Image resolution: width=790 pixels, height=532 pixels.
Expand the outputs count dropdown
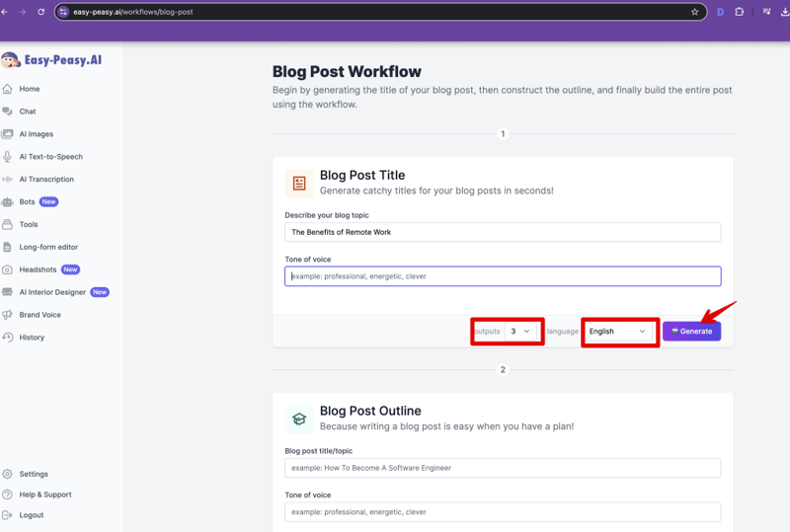tap(520, 332)
